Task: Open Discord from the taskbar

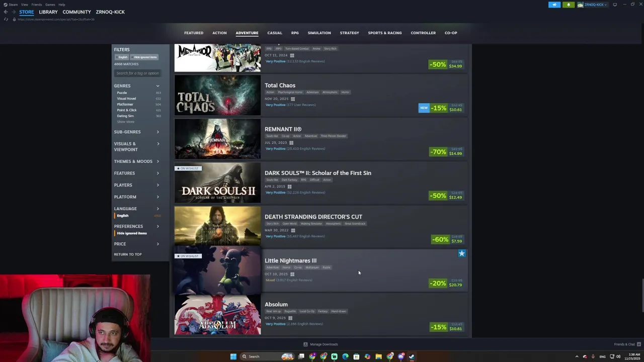Action: [x=400, y=356]
